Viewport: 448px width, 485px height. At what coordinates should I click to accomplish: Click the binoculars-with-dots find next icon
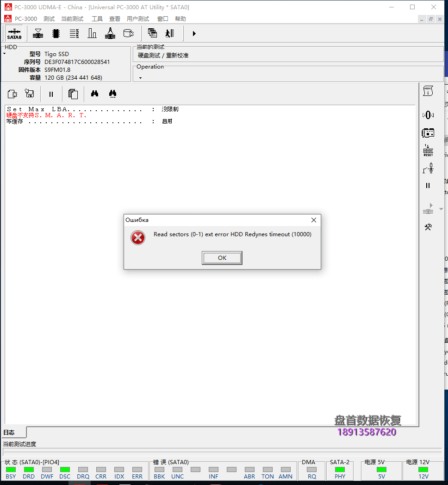(112, 94)
